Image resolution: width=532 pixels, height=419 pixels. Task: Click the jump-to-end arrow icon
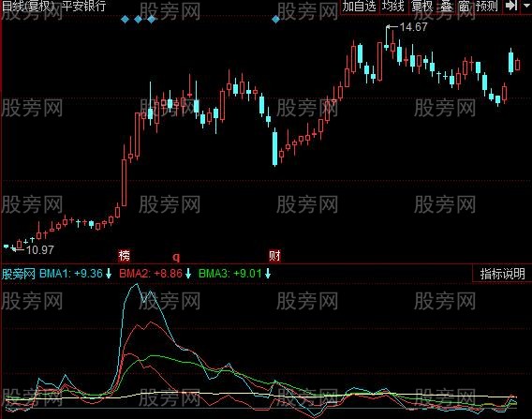click(511, 6)
